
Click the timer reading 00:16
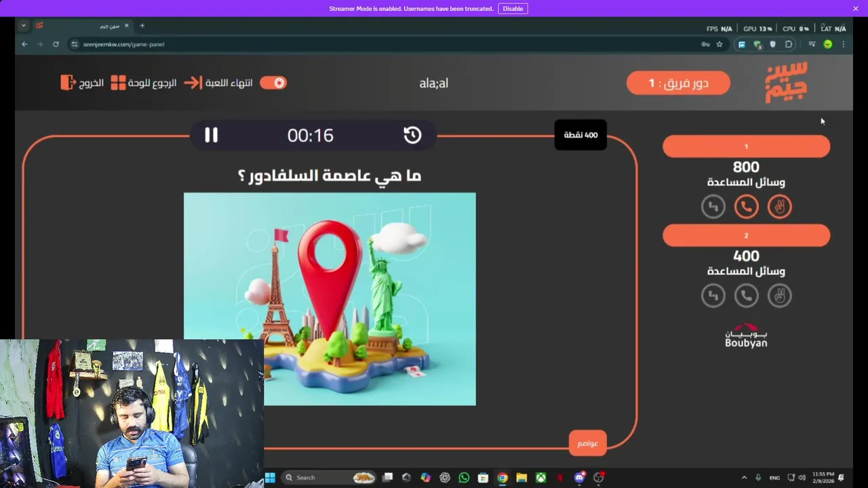point(311,136)
